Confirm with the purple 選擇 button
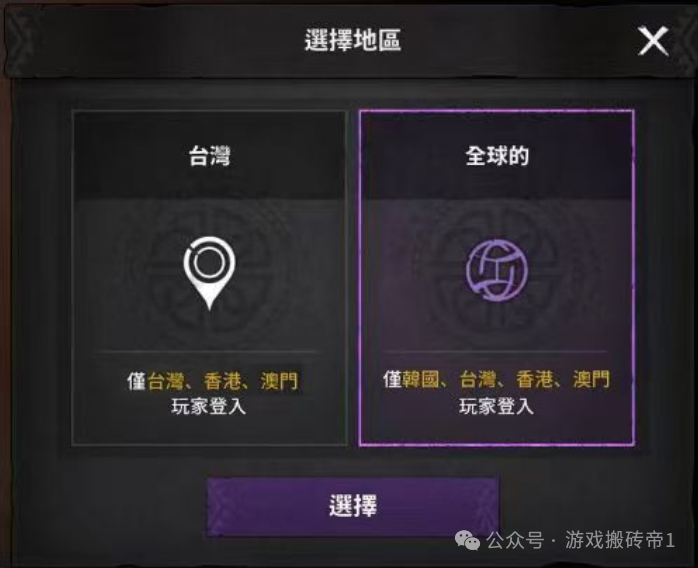 (x=353, y=506)
